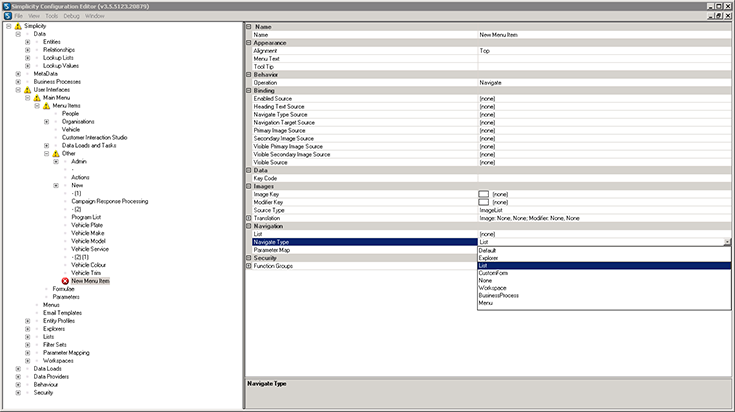Choose Workspace from the Navigate Type list
Viewport: 735px width, 412px height.
tap(604, 288)
